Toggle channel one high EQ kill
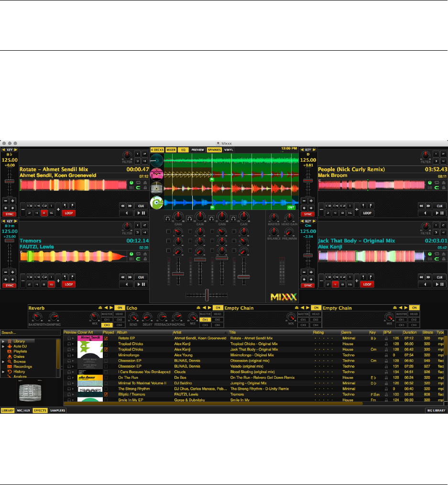 pyautogui.click(x=168, y=231)
